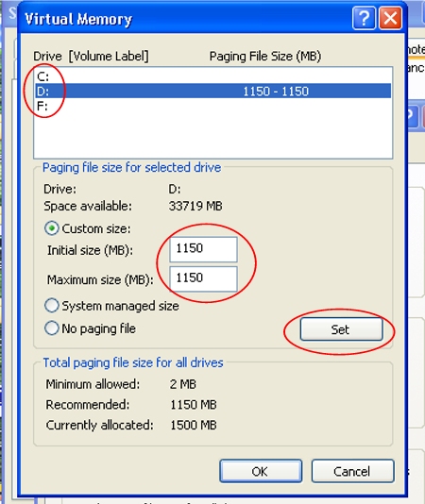
Task: Click the Maximum size input field
Action: (x=204, y=278)
